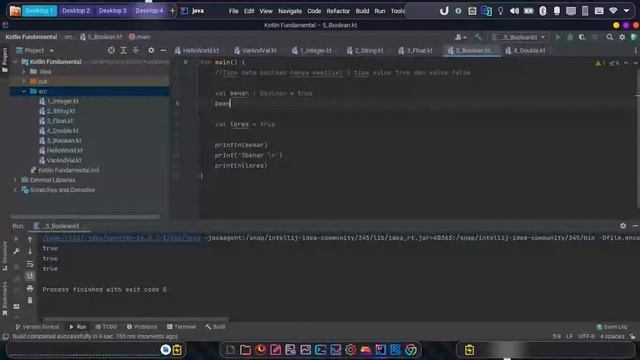Open the file manager in the dock
Image resolution: width=640 pixels, height=360 pixels.
point(245,350)
